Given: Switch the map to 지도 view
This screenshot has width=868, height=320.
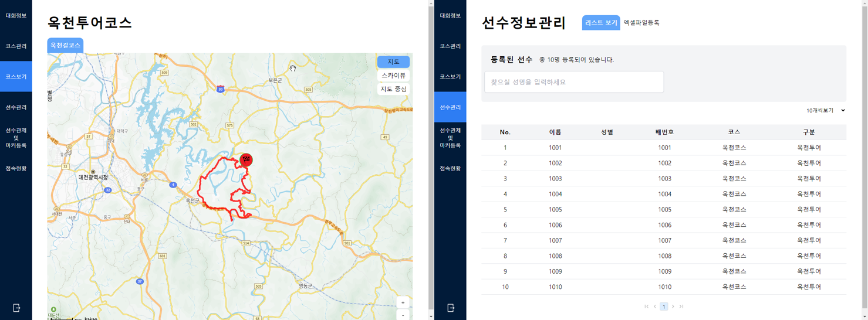Looking at the screenshot, I should coord(393,62).
